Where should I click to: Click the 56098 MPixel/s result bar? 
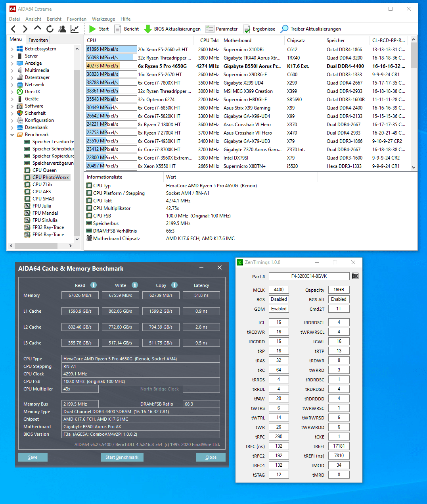(x=111, y=58)
